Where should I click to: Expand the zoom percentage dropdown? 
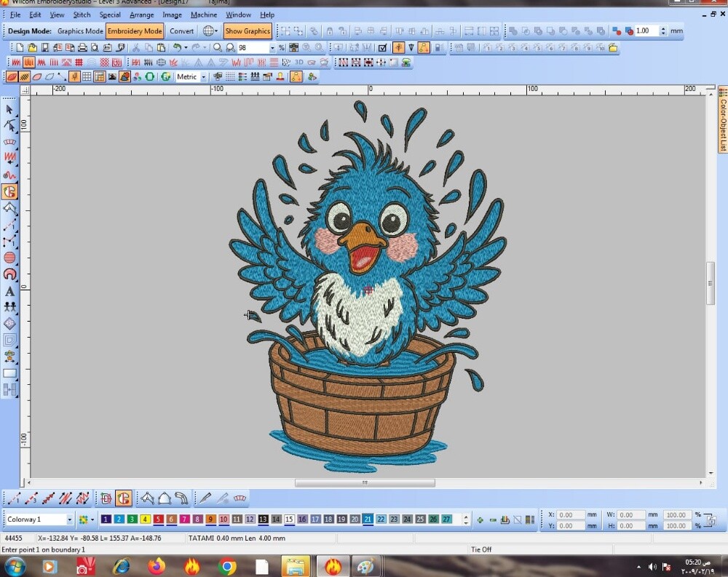[272, 48]
